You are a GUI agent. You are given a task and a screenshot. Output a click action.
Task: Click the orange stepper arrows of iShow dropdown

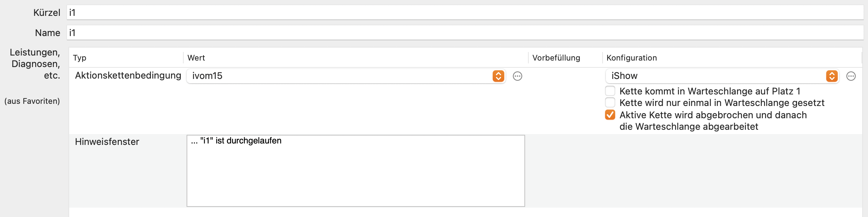pos(832,76)
